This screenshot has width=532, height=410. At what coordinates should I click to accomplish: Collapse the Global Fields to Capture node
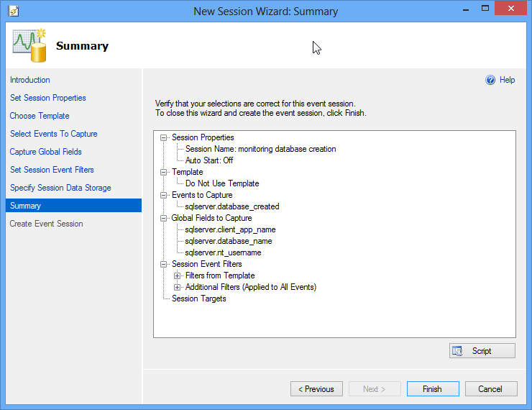point(164,218)
